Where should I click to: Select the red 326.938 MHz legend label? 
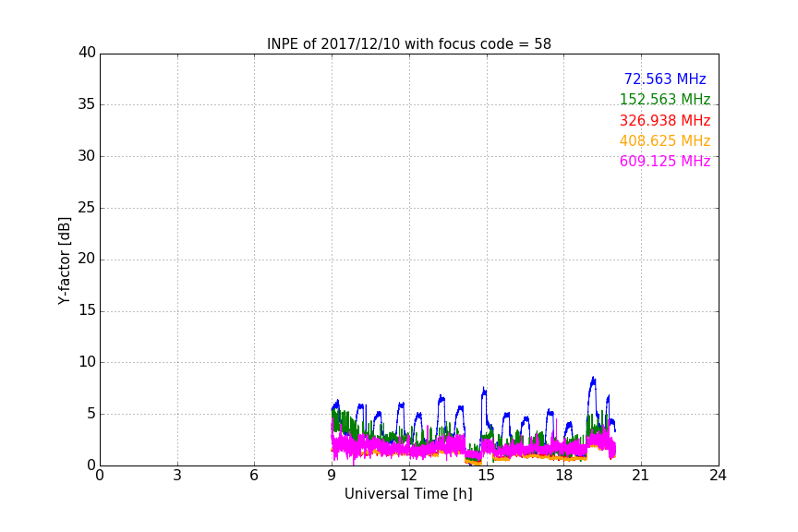665,120
